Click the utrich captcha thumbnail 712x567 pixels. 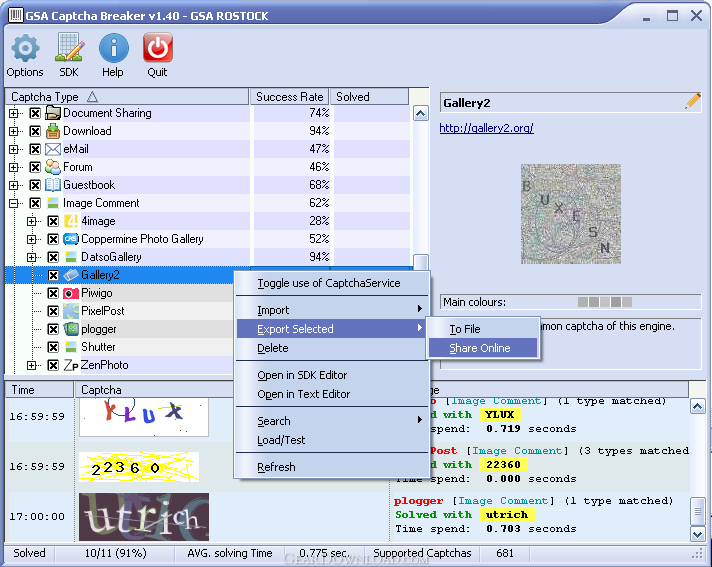[144, 517]
